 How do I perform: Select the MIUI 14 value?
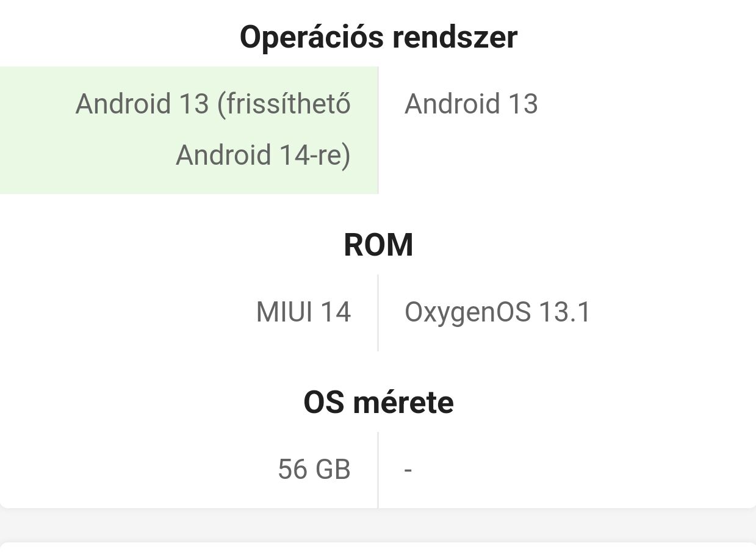[x=303, y=312]
